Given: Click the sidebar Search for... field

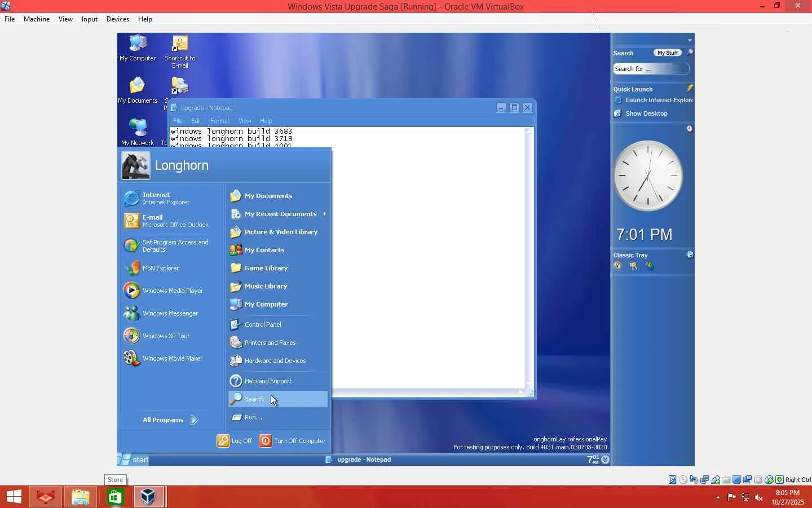Looking at the screenshot, I should point(651,69).
